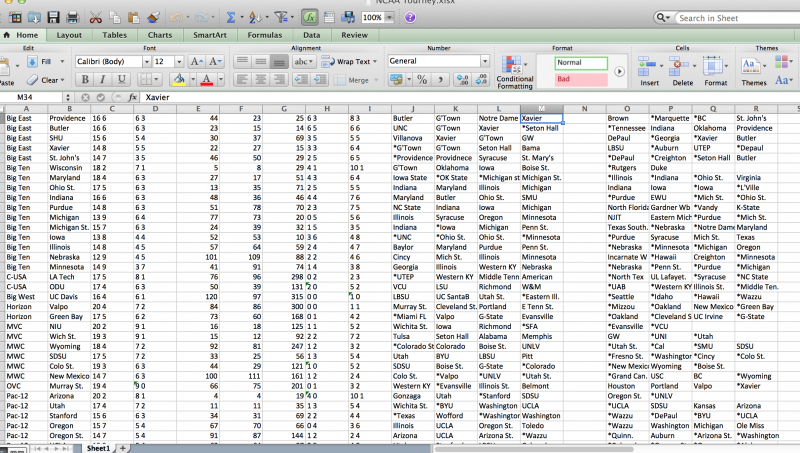The image size is (800, 453).
Task: Click the Increase Indent icon
Action: (320, 80)
